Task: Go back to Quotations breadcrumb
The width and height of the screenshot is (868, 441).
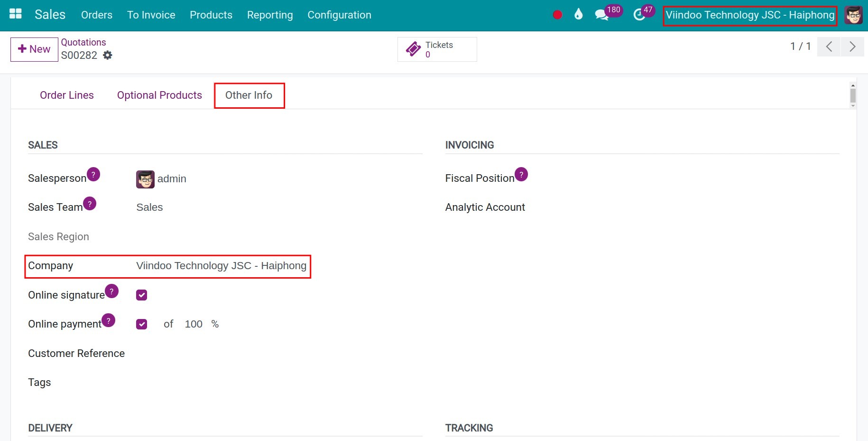Action: tap(83, 42)
